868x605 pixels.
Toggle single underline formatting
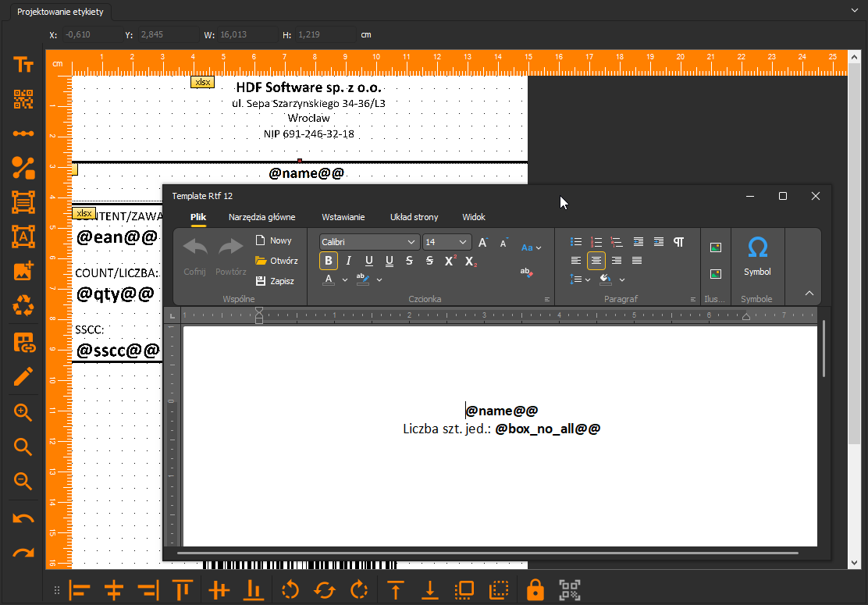tap(369, 261)
